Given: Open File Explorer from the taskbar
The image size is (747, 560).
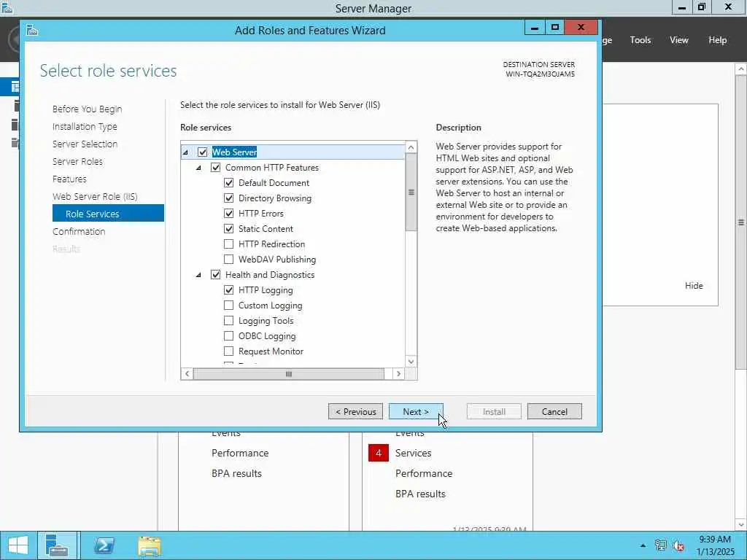Looking at the screenshot, I should tap(150, 546).
